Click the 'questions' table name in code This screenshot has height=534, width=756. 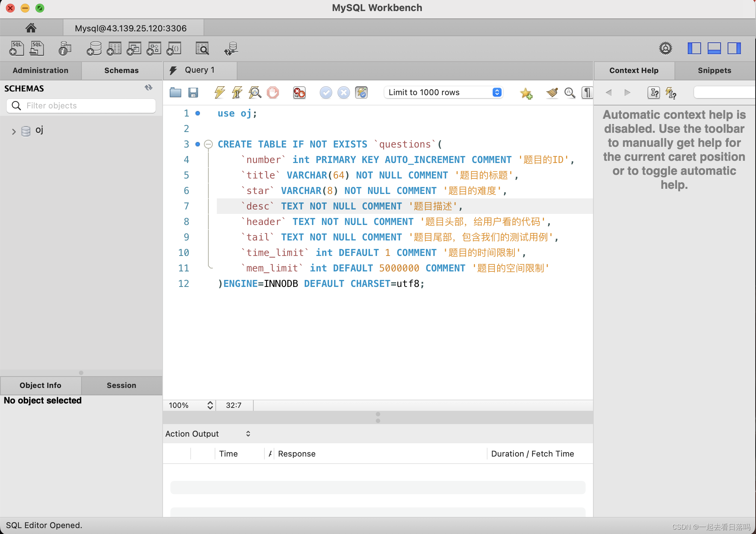[405, 144]
